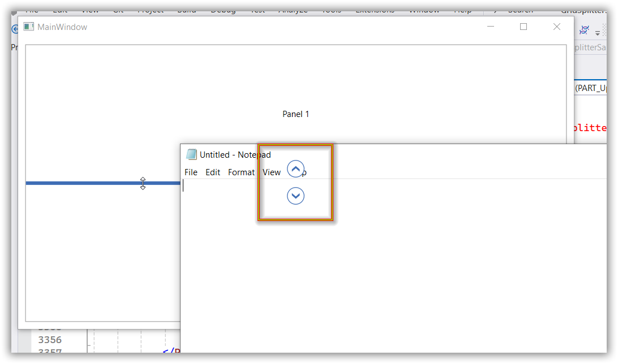Click the PART_U text in Visual Studio
Image resolution: width=618 pixels, height=364 pixels.
click(590, 88)
